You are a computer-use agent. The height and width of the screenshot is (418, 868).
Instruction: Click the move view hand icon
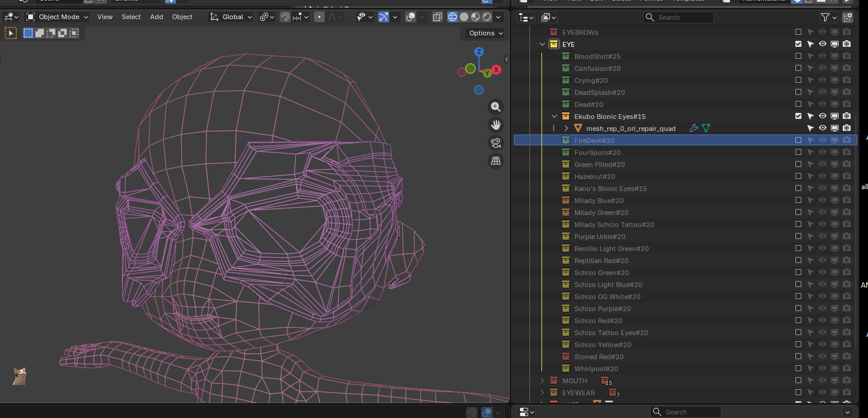[x=496, y=125]
